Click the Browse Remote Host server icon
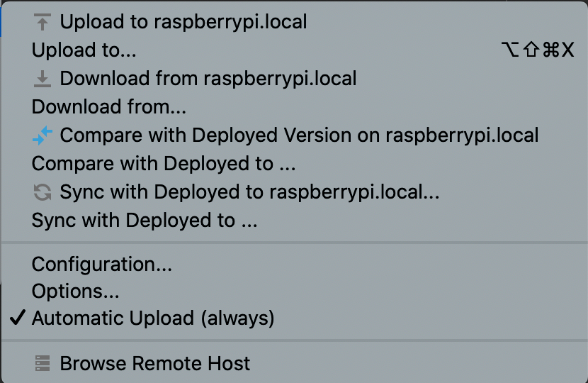Image resolution: width=588 pixels, height=383 pixels. (x=43, y=363)
